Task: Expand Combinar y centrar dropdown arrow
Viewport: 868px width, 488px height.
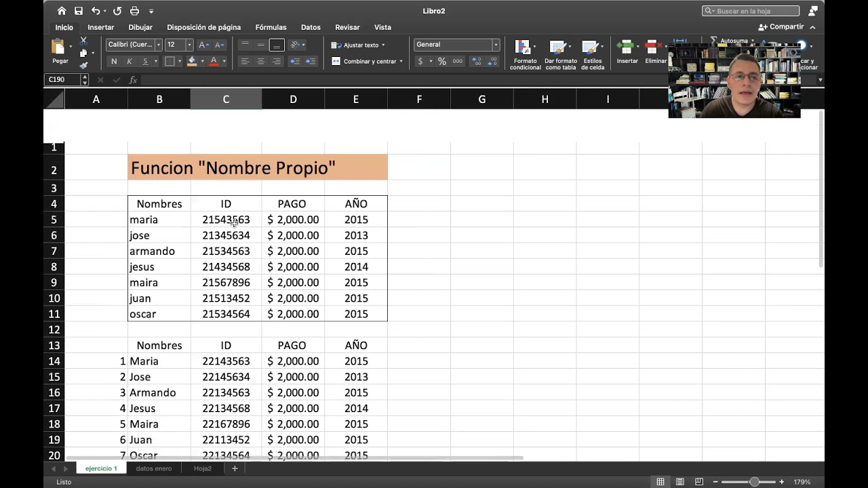Action: [x=401, y=61]
